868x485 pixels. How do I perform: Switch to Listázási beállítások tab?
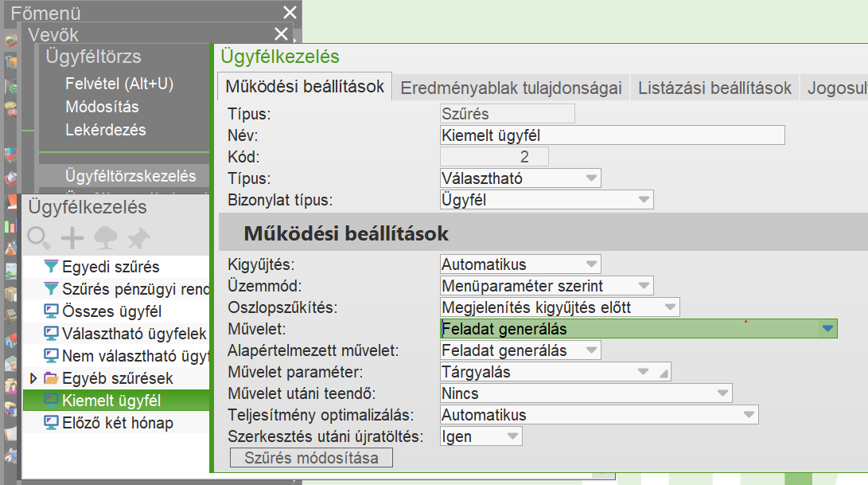(x=714, y=88)
